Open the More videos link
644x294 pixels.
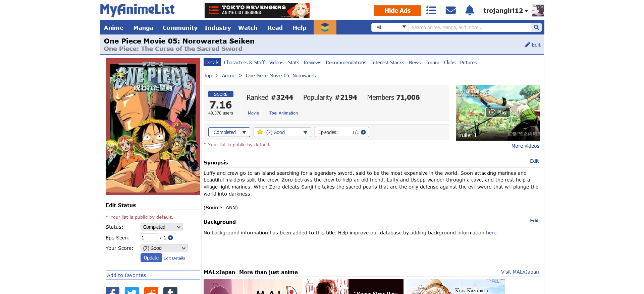click(526, 146)
